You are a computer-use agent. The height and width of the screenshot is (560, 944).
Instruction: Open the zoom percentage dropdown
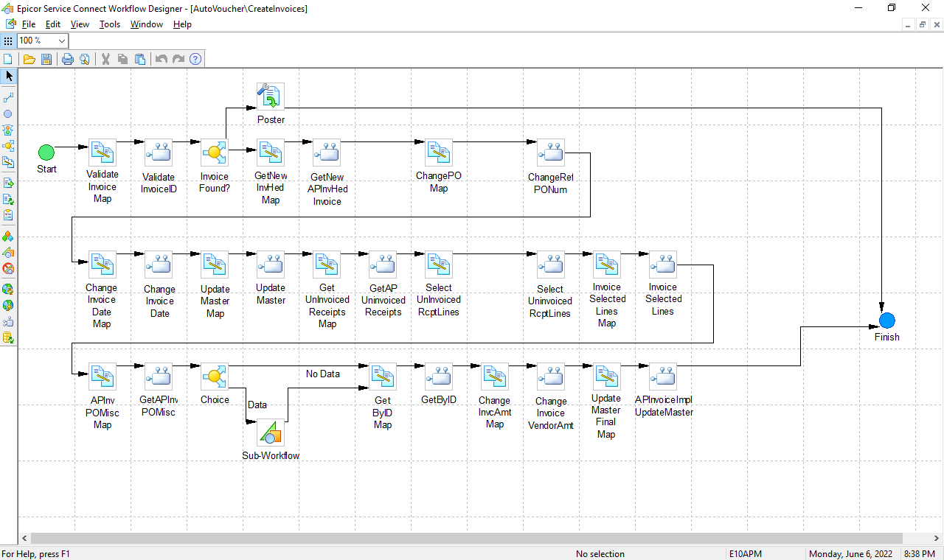(x=62, y=41)
